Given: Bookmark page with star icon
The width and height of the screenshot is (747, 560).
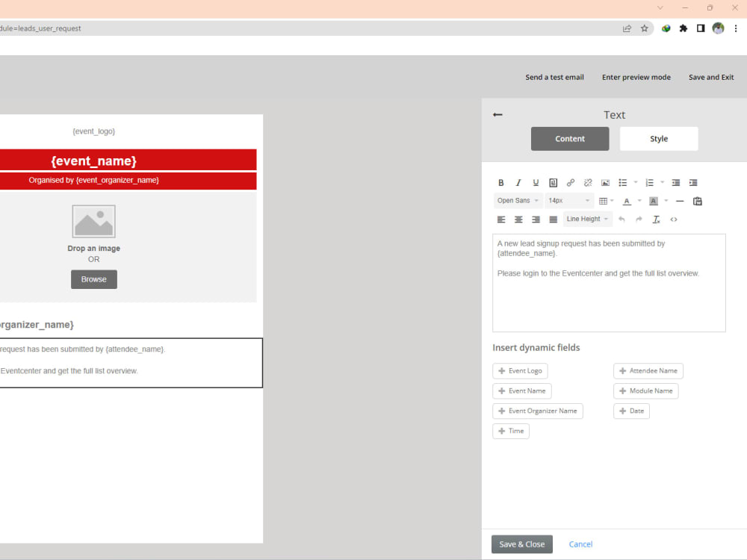Looking at the screenshot, I should point(644,28).
